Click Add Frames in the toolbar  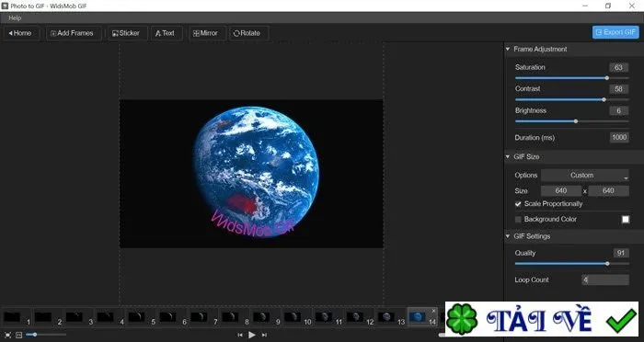[x=74, y=33]
